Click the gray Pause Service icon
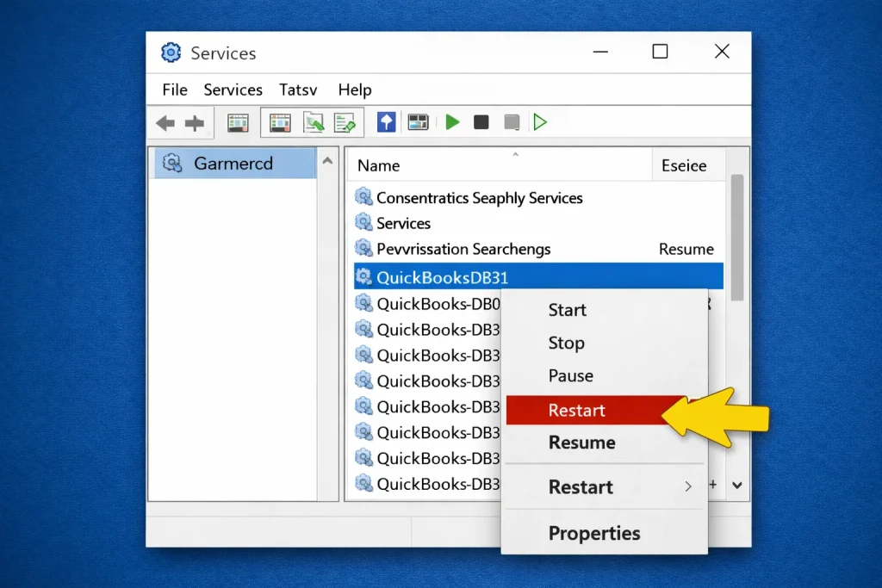The width and height of the screenshot is (882, 588). click(512, 122)
